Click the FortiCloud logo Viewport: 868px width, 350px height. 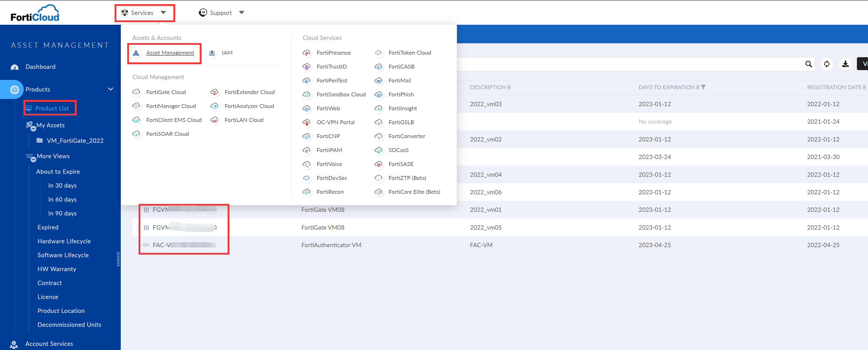(x=35, y=13)
